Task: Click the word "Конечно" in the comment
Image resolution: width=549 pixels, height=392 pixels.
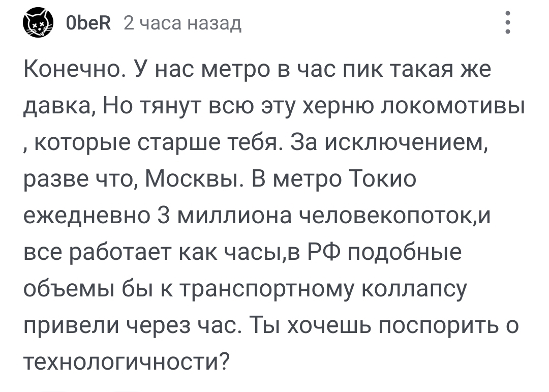Action: point(72,70)
